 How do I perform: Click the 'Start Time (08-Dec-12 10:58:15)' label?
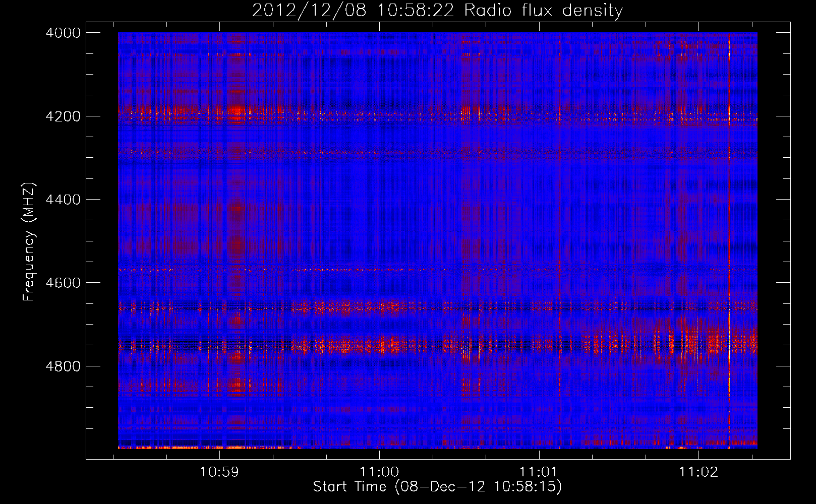[x=437, y=487]
